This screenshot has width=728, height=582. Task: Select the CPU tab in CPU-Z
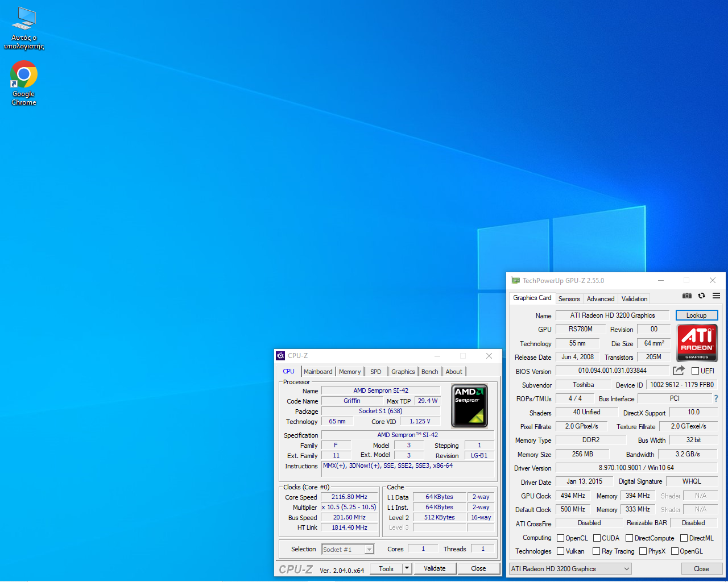289,371
